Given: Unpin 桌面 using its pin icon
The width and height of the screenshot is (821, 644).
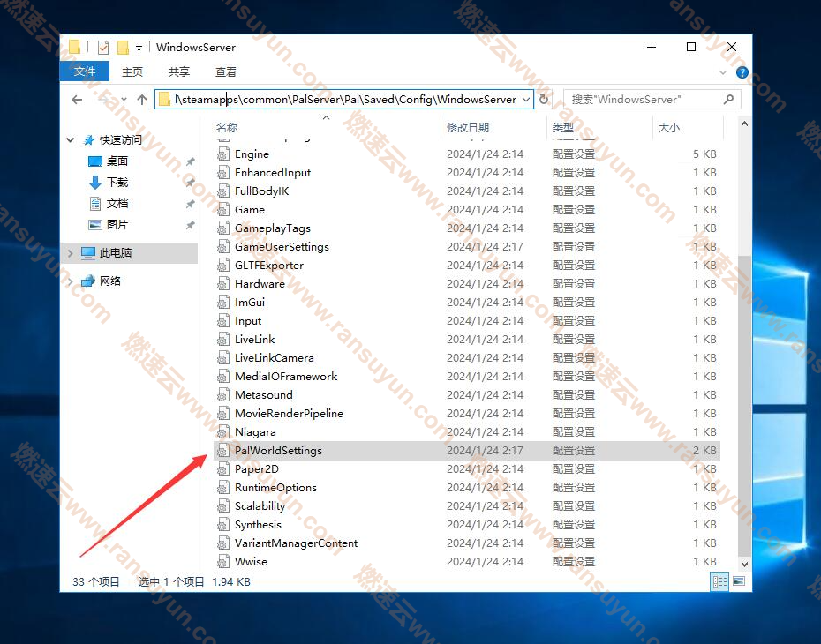Looking at the screenshot, I should 190,161.
